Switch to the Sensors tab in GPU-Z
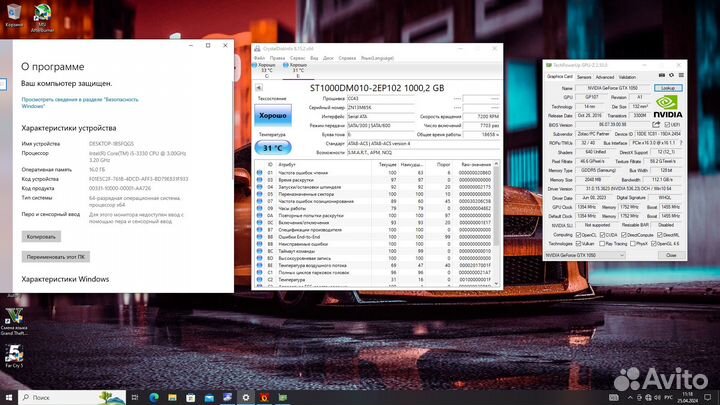Image resolution: width=720 pixels, height=405 pixels. (584, 77)
